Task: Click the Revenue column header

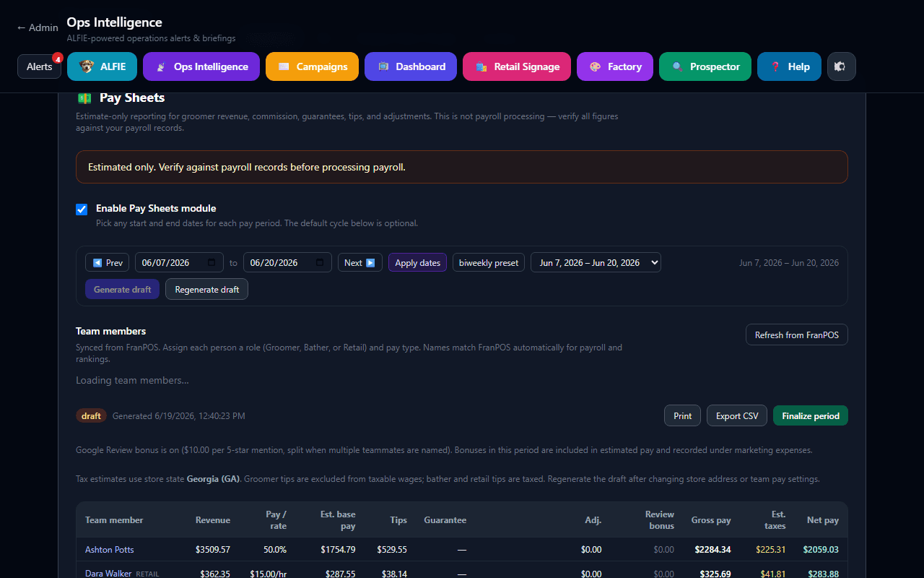Action: (213, 520)
